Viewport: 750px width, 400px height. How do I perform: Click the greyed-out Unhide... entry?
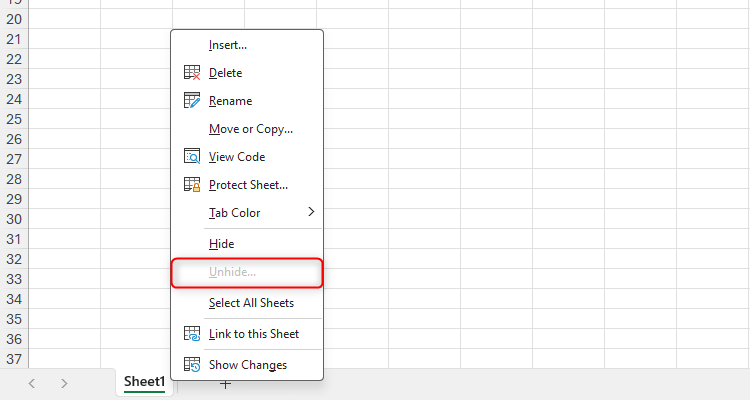(232, 272)
